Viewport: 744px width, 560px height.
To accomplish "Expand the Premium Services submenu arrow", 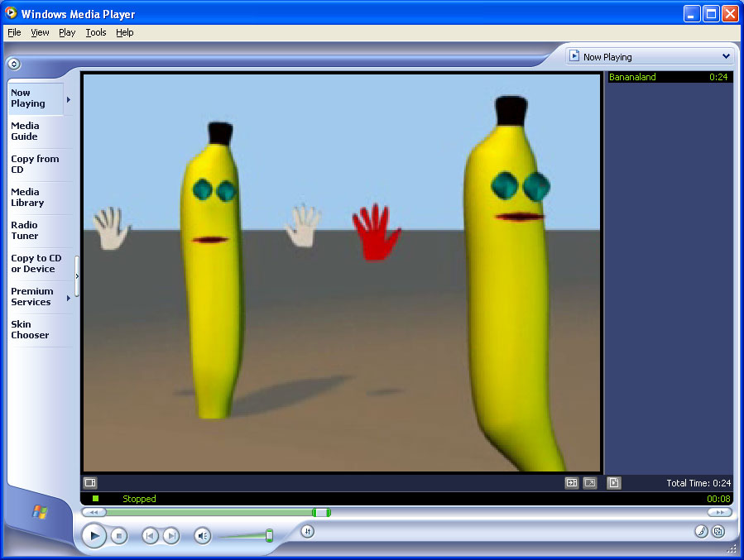I will 68,298.
